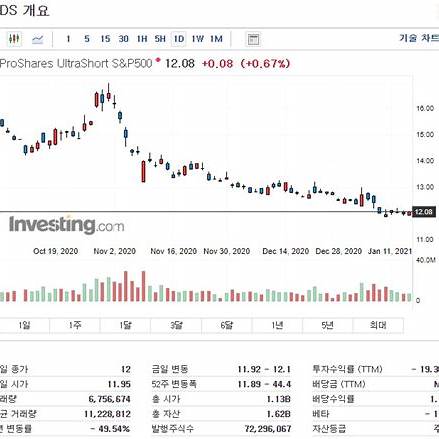
Task: Click the price value 12.08 in header
Action: click(x=180, y=63)
